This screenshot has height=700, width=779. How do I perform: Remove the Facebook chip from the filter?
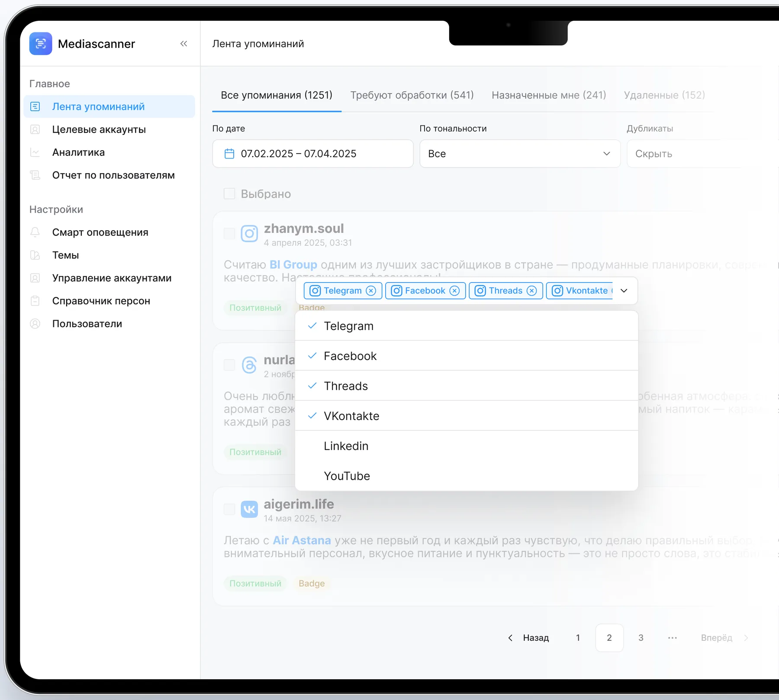tap(454, 291)
